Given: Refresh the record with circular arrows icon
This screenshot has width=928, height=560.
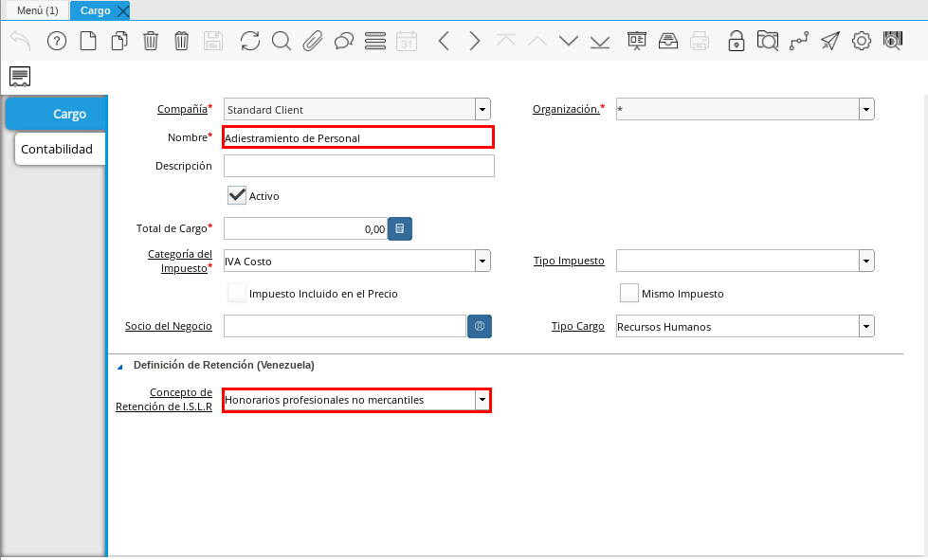Looking at the screenshot, I should coord(250,41).
